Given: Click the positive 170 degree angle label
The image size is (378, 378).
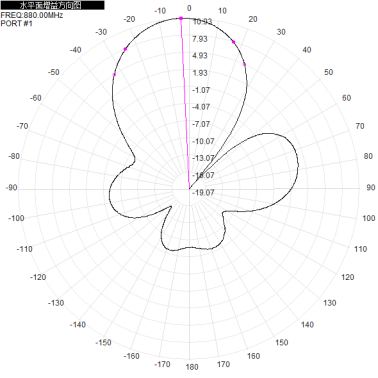Looking at the screenshot, I should pyautogui.click(x=223, y=364).
